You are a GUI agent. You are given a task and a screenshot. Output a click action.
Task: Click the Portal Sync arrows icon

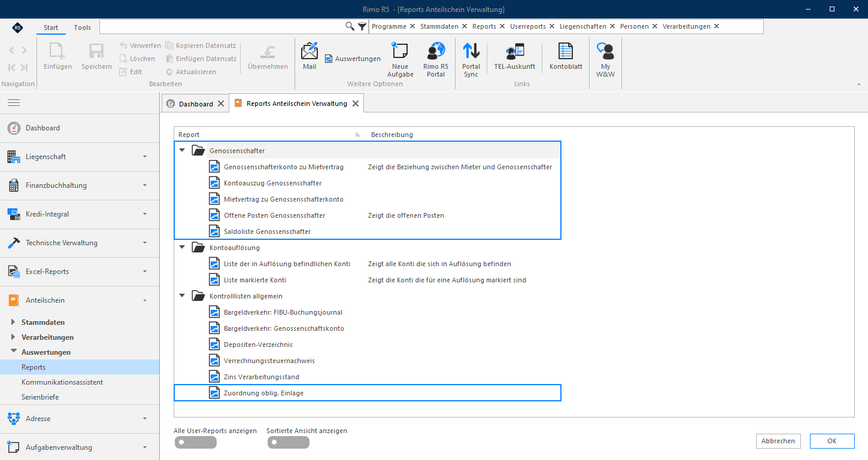click(471, 51)
